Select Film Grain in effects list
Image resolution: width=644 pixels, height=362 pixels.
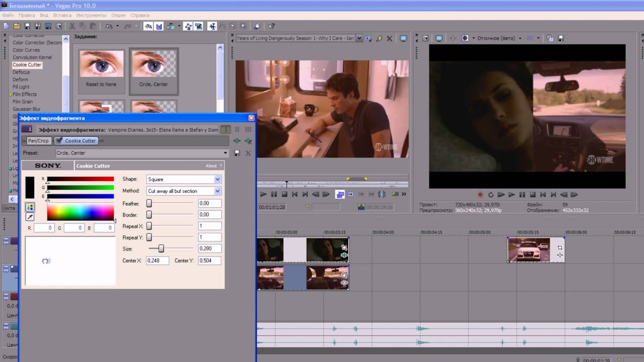[23, 102]
